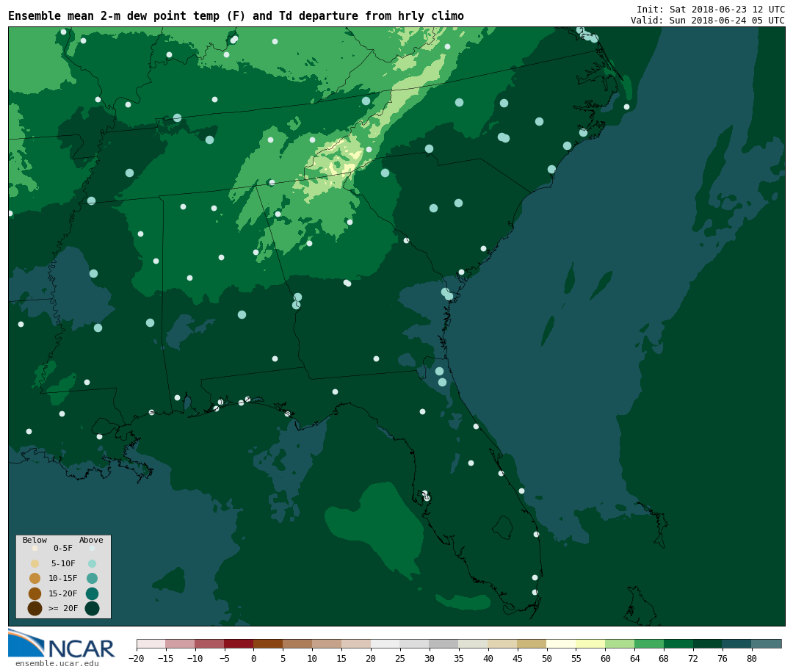This screenshot has height=672, width=793.
Task: Click the Above 10-15F teal legend circle
Action: click(92, 579)
